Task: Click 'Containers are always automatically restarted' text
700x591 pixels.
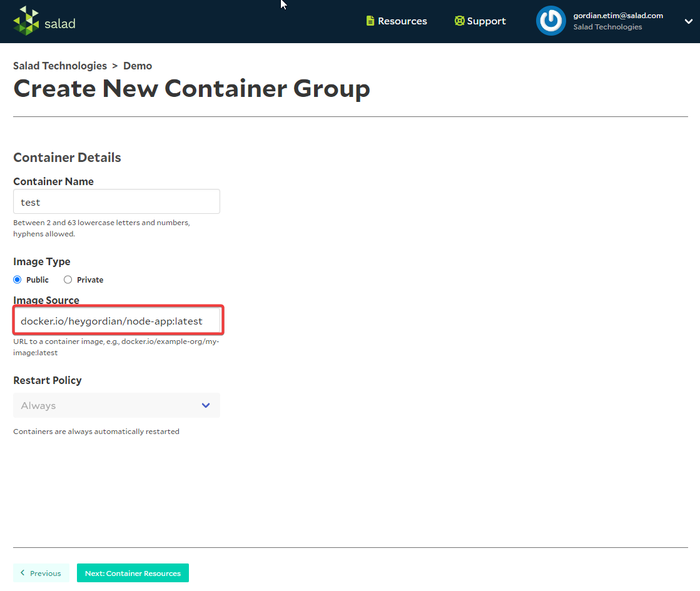Action: (x=96, y=431)
